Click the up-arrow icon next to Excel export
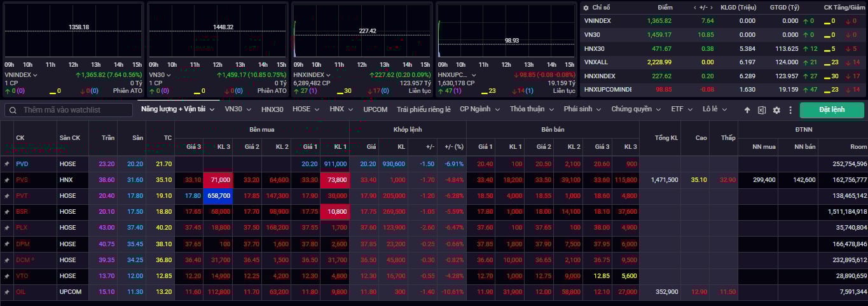The height and width of the screenshot is (306, 868). 747,110
